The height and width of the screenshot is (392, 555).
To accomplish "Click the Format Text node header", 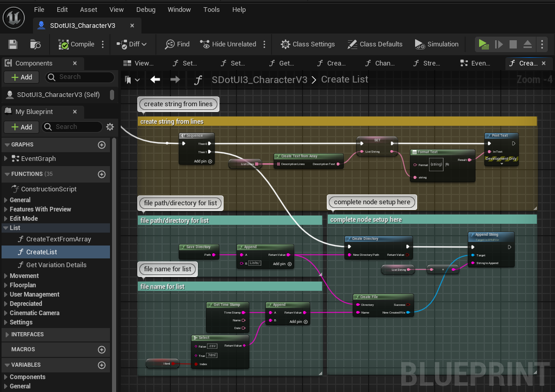I will point(442,152).
